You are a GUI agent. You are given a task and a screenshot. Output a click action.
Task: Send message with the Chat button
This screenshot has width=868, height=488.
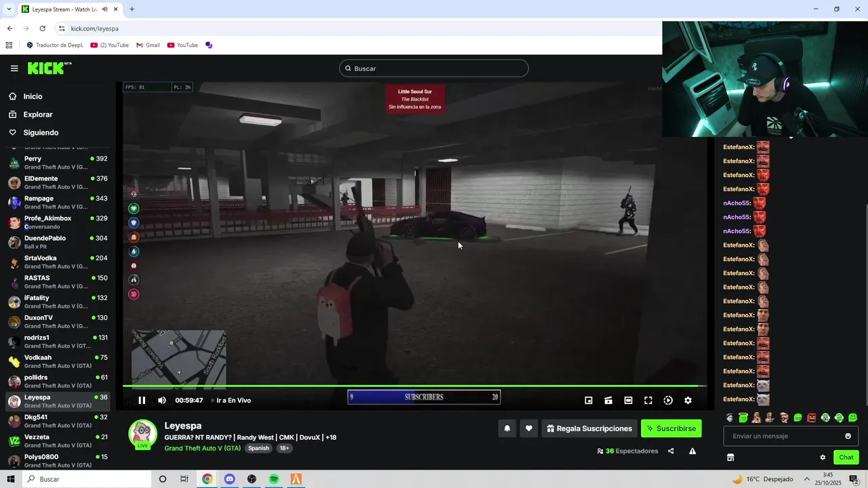pyautogui.click(x=846, y=457)
